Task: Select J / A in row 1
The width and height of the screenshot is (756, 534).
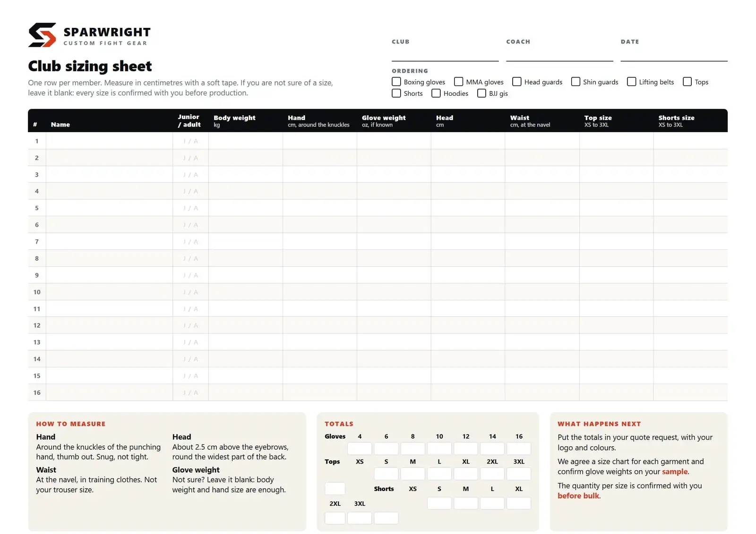Action: (x=190, y=141)
